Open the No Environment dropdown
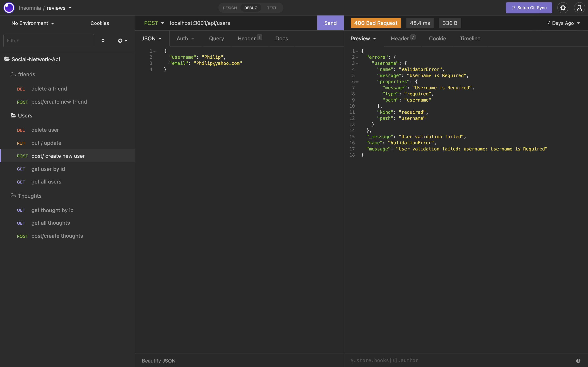Image resolution: width=588 pixels, height=367 pixels. (33, 23)
